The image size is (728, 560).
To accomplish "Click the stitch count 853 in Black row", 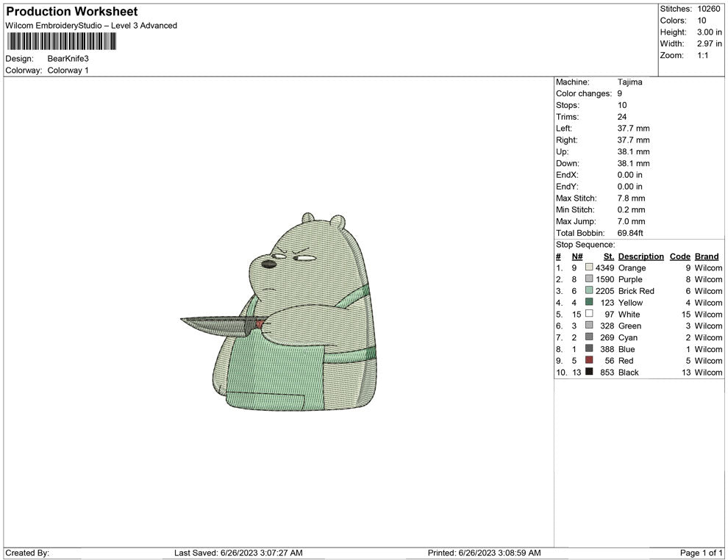I will coord(607,372).
